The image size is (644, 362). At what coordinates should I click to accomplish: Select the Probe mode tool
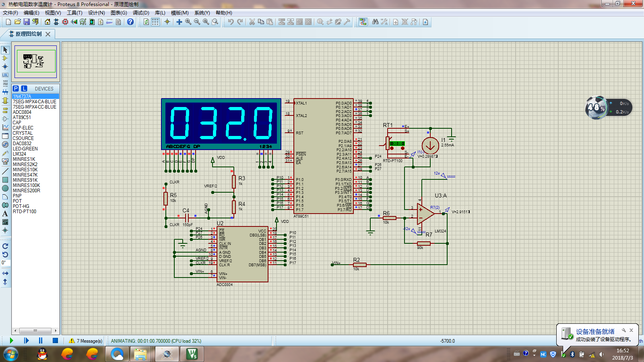(5, 153)
